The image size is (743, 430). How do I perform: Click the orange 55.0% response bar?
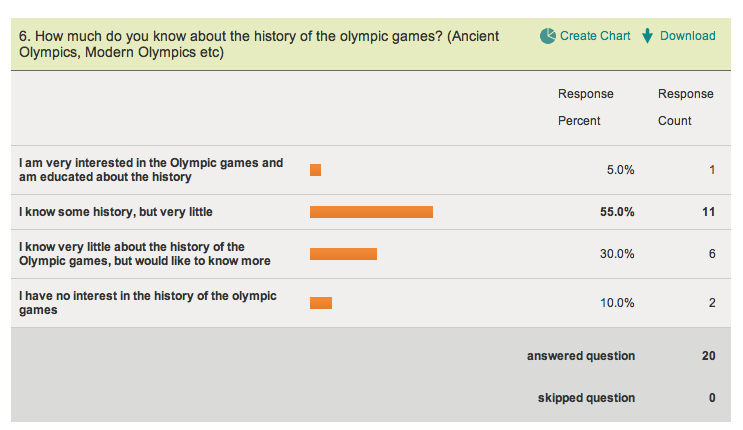click(371, 212)
